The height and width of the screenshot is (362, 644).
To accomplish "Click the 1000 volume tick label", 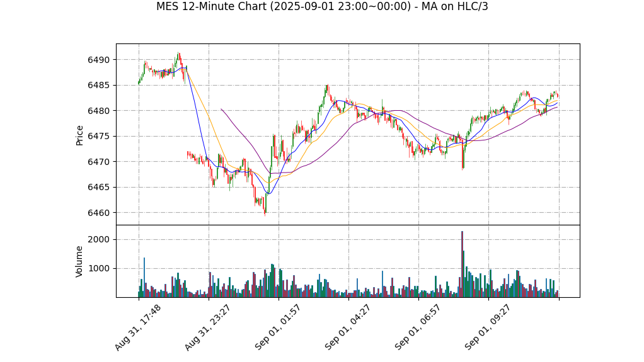I will pos(99,268).
